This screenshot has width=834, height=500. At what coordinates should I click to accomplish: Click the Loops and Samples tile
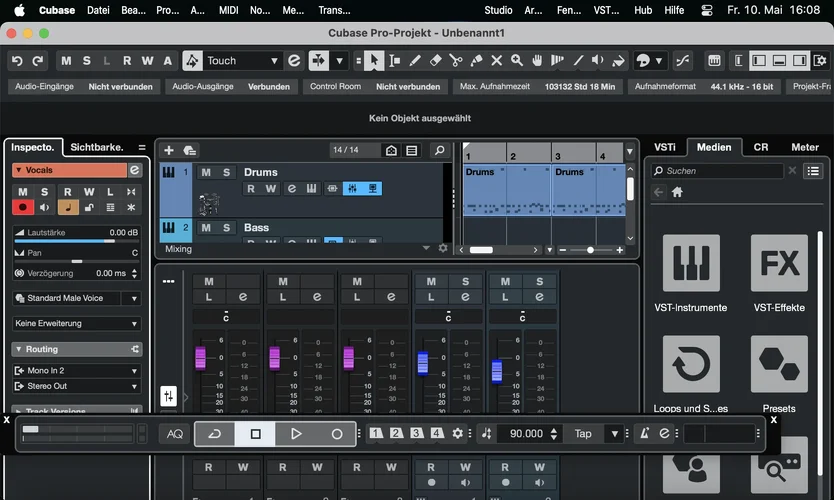click(x=690, y=364)
